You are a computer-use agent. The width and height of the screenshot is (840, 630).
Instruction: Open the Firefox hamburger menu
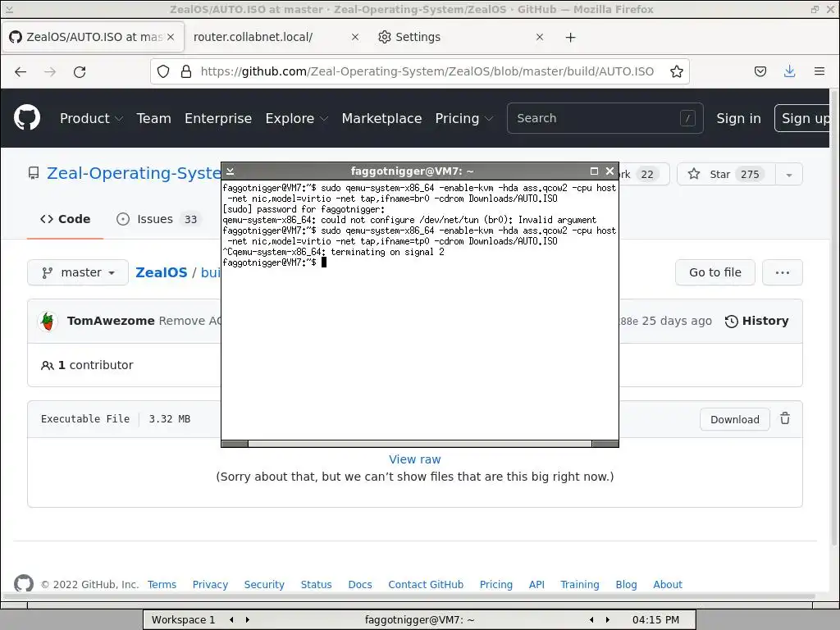point(819,71)
